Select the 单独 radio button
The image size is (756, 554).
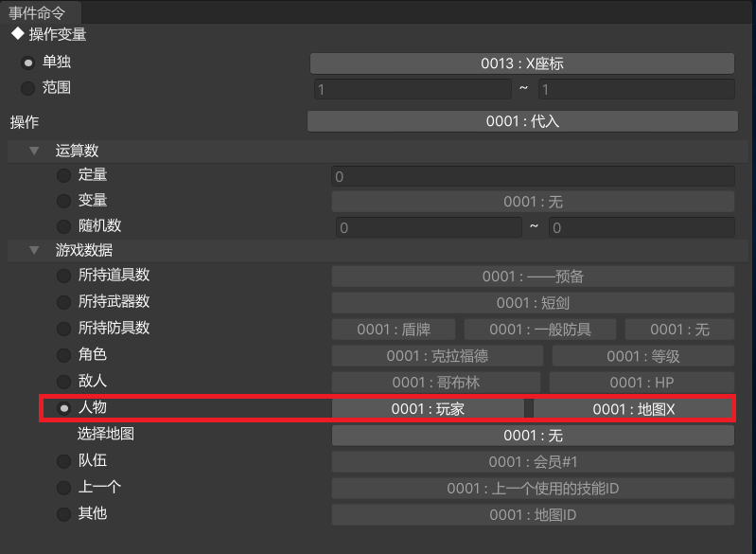click(28, 63)
